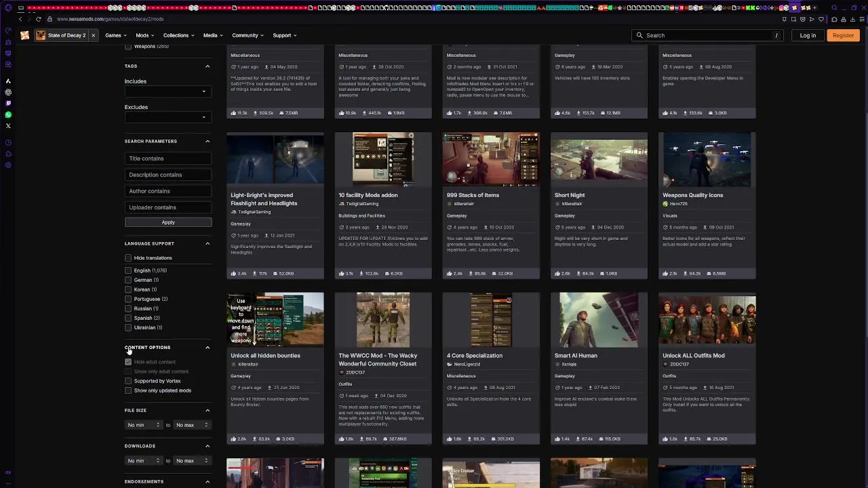
Task: Open the 4 Core Specialization mod link
Action: tap(474, 355)
